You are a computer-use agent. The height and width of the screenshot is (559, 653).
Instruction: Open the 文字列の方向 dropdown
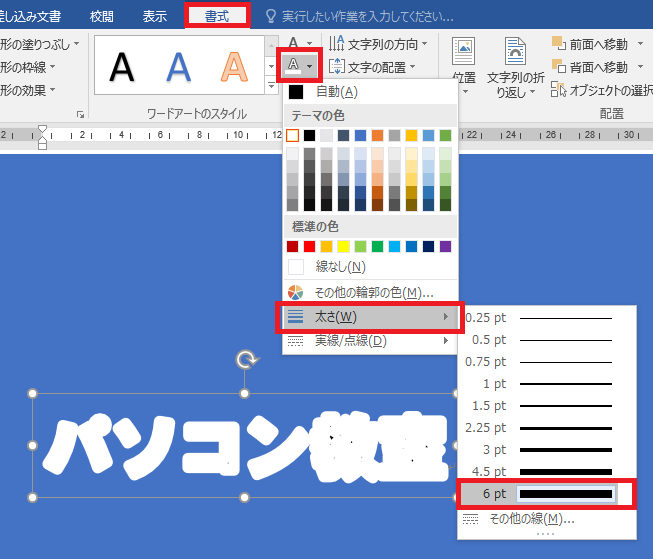click(378, 44)
